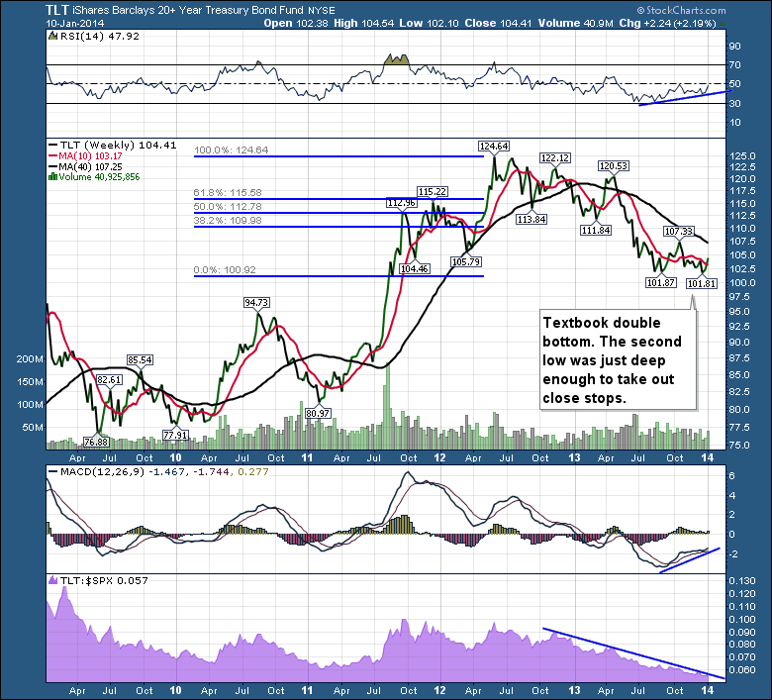The height and width of the screenshot is (700, 772).
Task: Select the MA(40) 107.25 legend entry
Action: 90,166
